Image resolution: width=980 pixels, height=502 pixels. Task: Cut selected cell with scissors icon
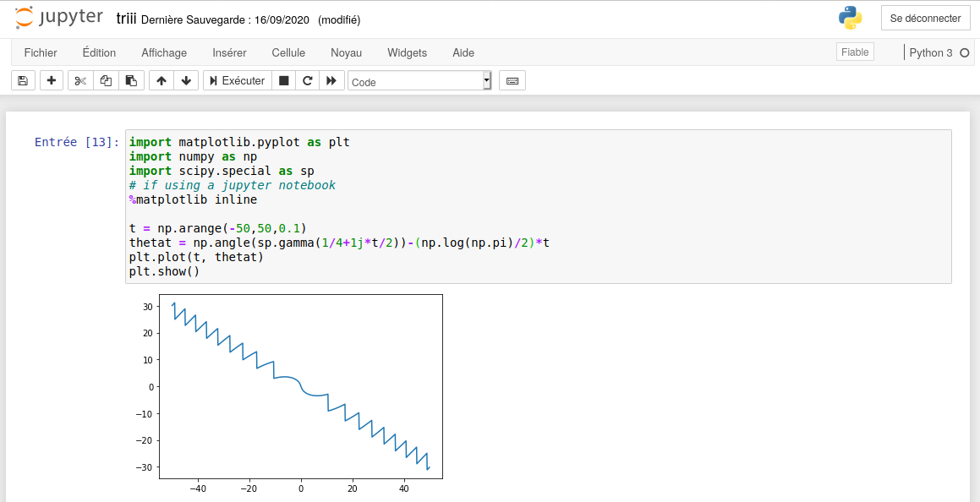[x=80, y=81]
